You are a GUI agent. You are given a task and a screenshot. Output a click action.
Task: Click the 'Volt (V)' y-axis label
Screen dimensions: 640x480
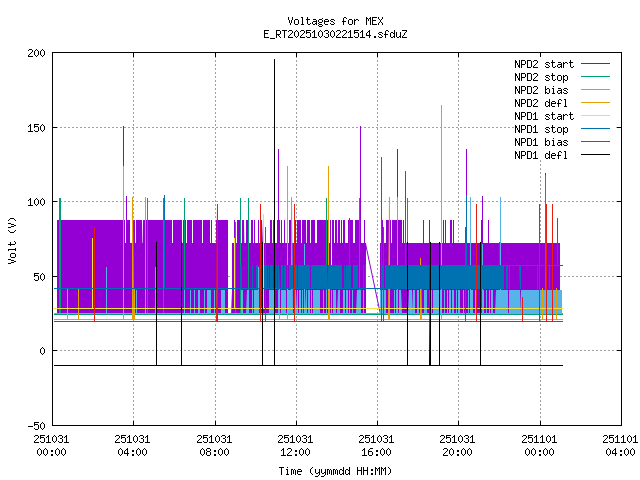[13, 239]
